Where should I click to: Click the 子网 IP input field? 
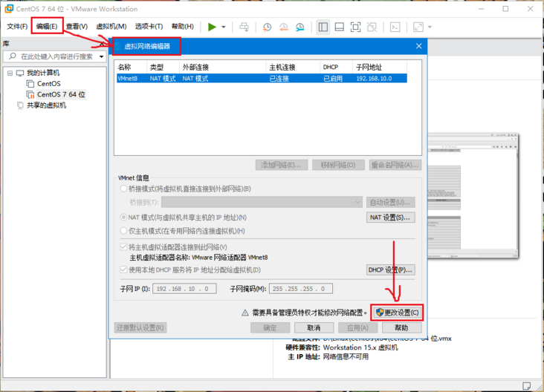[184, 289]
